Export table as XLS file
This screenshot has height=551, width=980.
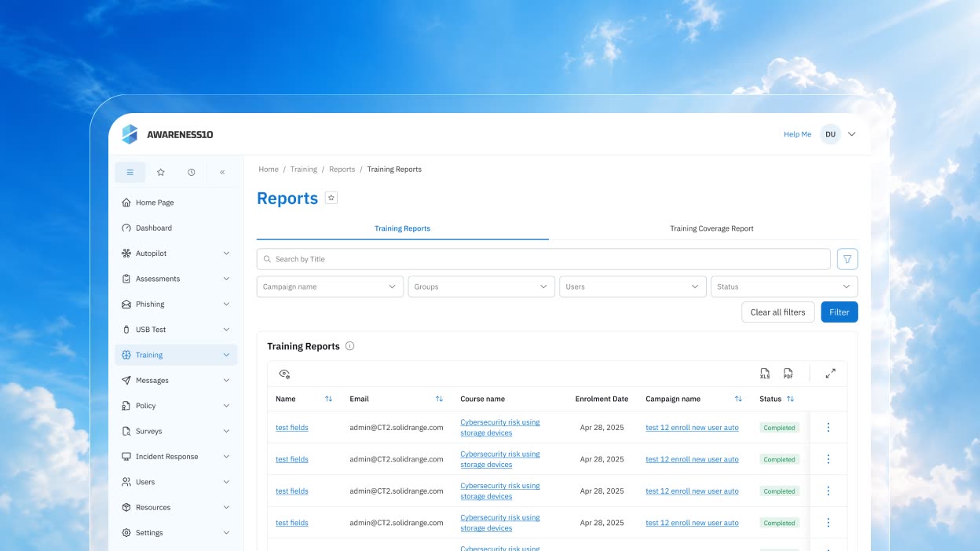[x=765, y=374]
